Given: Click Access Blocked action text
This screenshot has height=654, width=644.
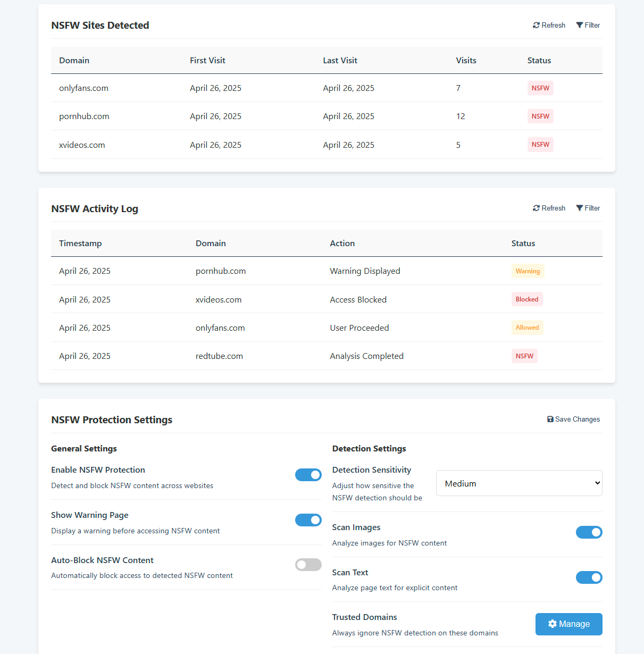Looking at the screenshot, I should [x=358, y=300].
